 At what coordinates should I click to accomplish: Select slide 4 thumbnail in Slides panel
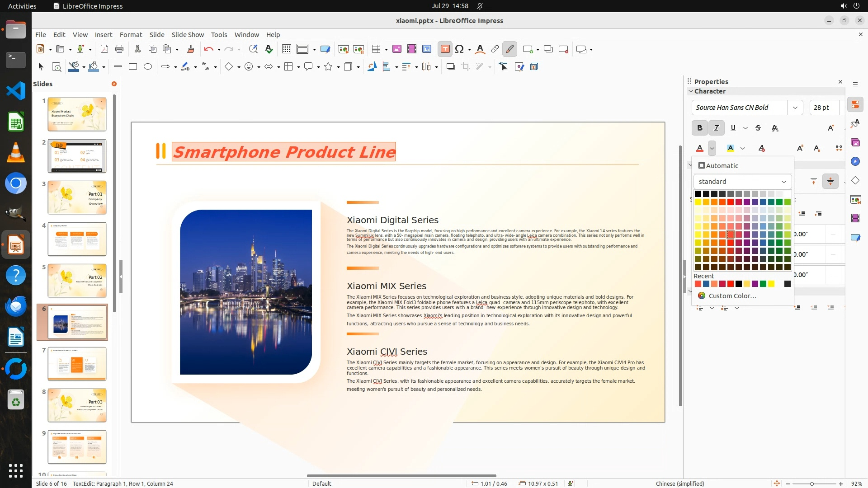[77, 239]
